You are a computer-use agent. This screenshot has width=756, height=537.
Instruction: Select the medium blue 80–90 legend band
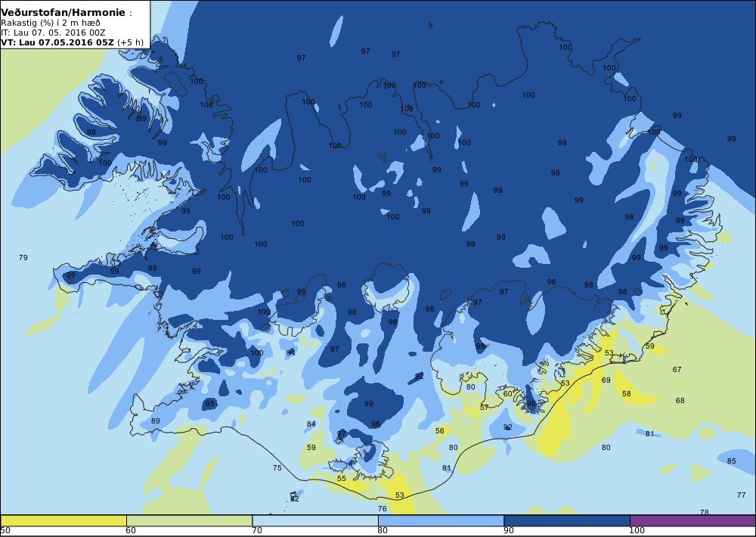coord(441,520)
